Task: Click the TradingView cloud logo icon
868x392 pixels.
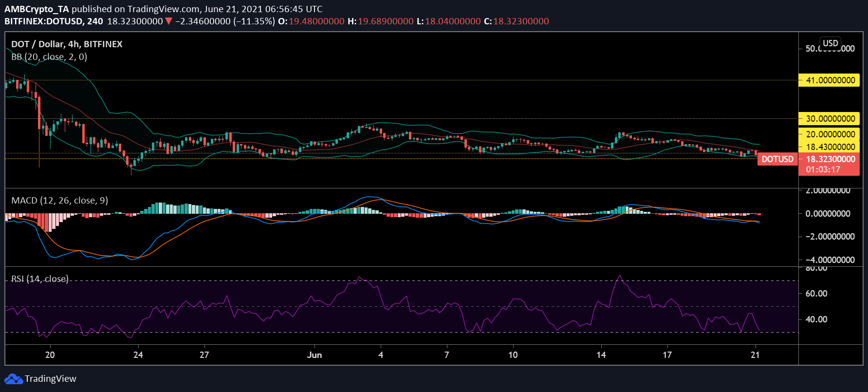Action: (14, 379)
